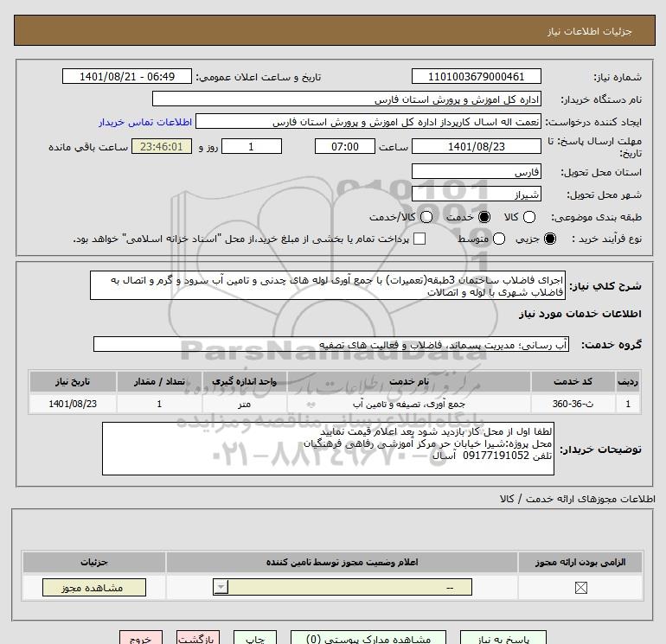Click the need number field 1101003679000461
This screenshot has width=666, height=644.
click(x=476, y=76)
